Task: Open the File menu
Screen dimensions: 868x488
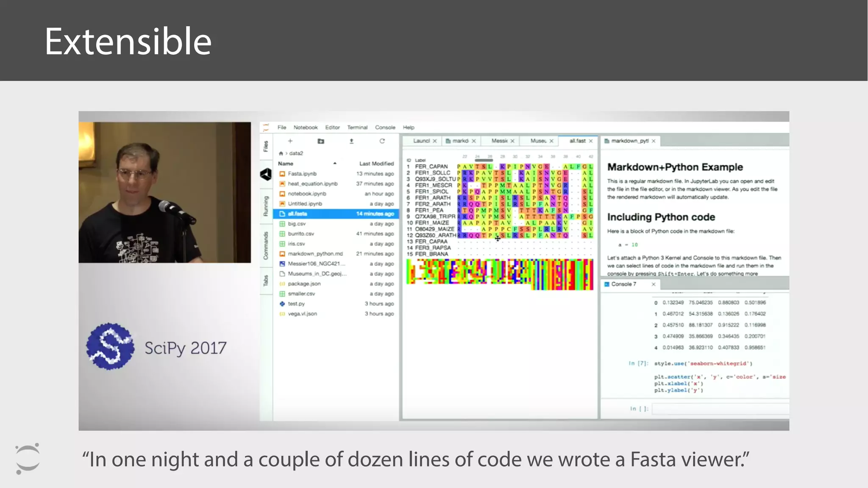Action: point(282,128)
